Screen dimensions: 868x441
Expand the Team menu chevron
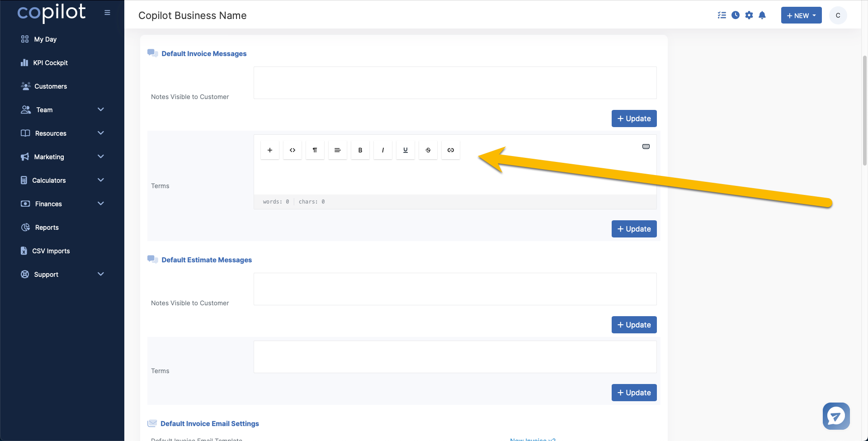coord(101,109)
